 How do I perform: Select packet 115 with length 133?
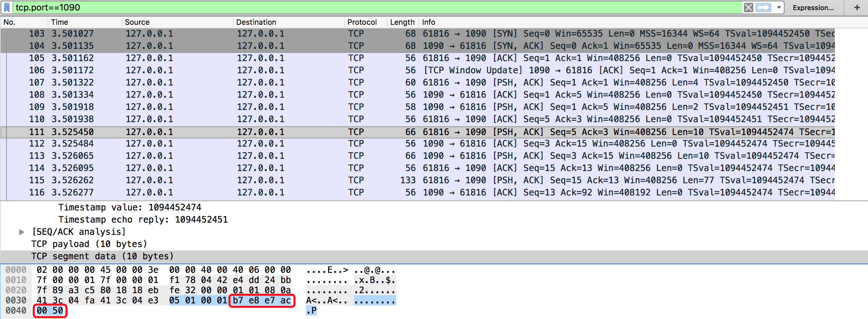tap(417, 180)
